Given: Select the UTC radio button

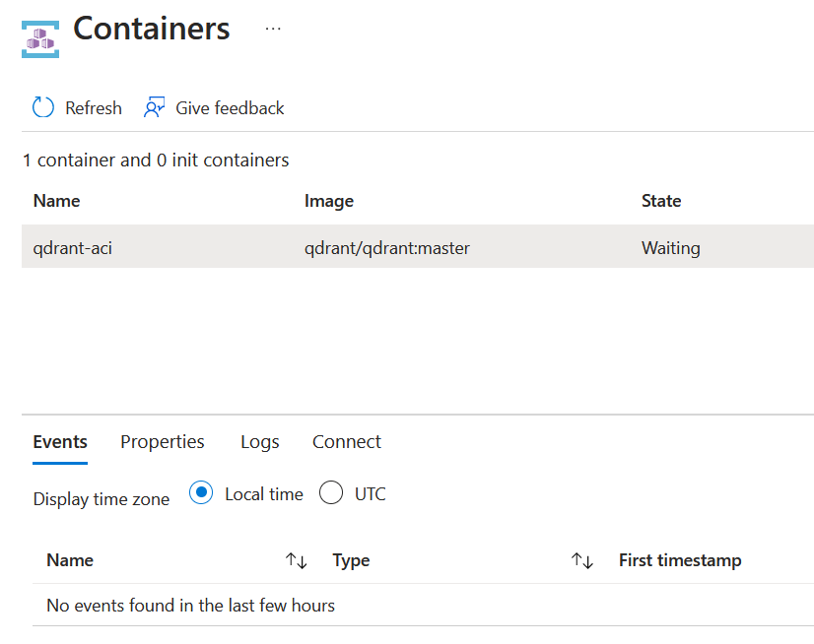Looking at the screenshot, I should pos(331,492).
